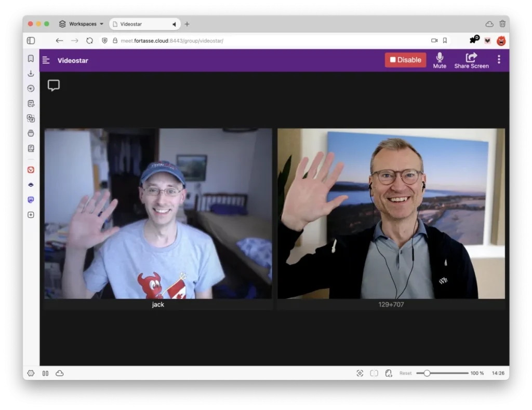Mute the Videostar tab audio
532x410 pixels.
(174, 24)
